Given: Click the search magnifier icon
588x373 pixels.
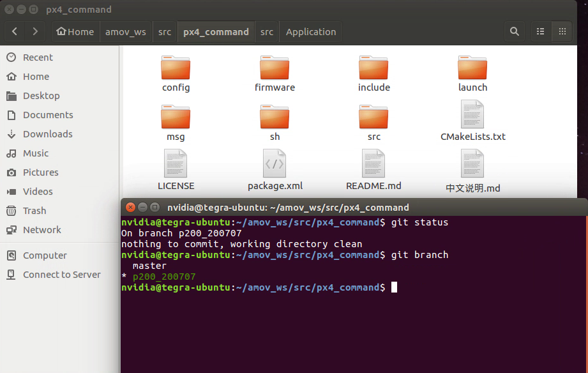Looking at the screenshot, I should point(515,31).
